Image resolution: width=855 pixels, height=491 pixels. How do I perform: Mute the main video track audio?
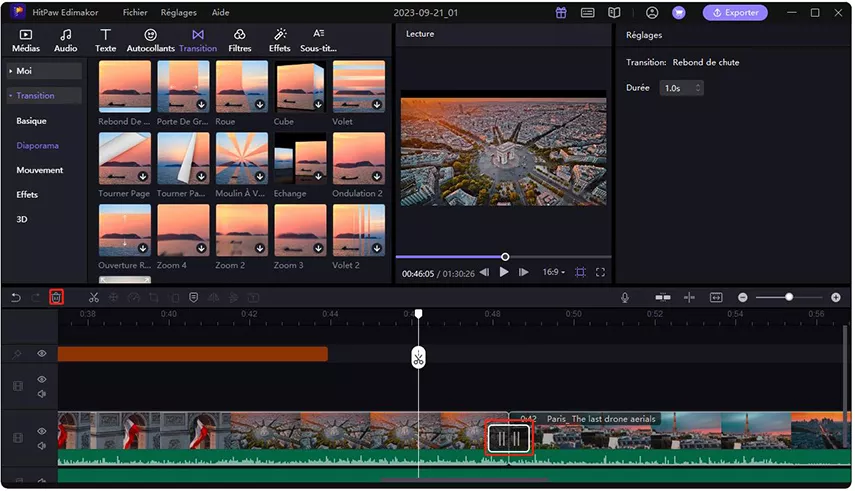[x=41, y=446]
